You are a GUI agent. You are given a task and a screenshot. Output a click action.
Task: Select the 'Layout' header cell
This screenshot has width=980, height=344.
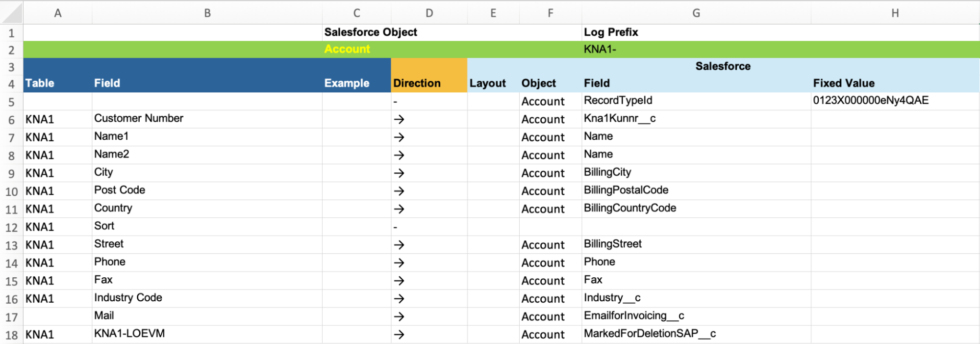(x=493, y=83)
